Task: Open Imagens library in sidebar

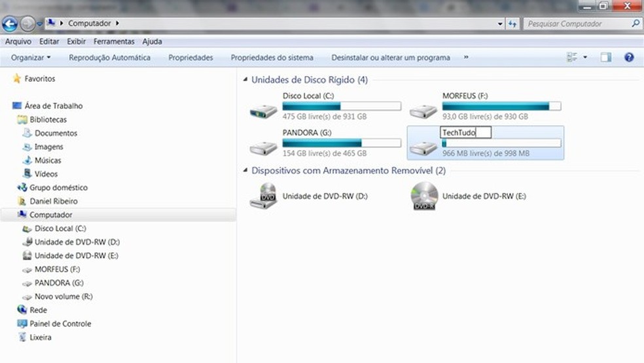Action: click(49, 146)
